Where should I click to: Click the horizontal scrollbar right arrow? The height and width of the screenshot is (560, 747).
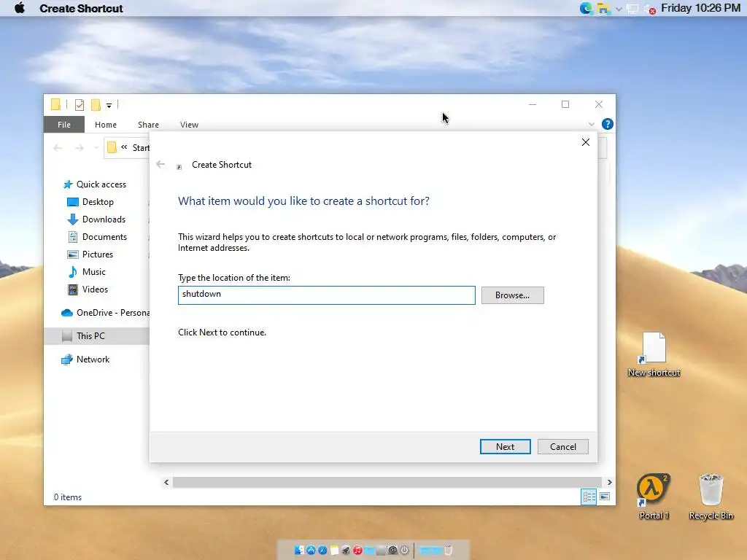609,483
